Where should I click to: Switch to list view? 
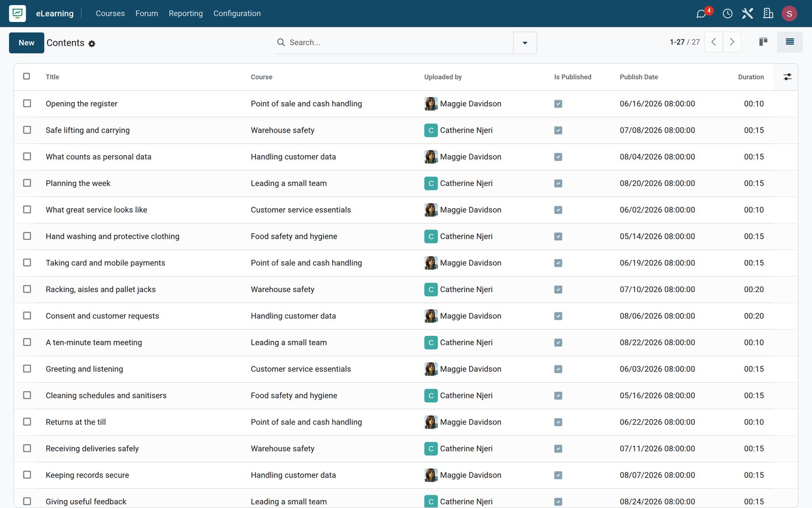coord(790,42)
